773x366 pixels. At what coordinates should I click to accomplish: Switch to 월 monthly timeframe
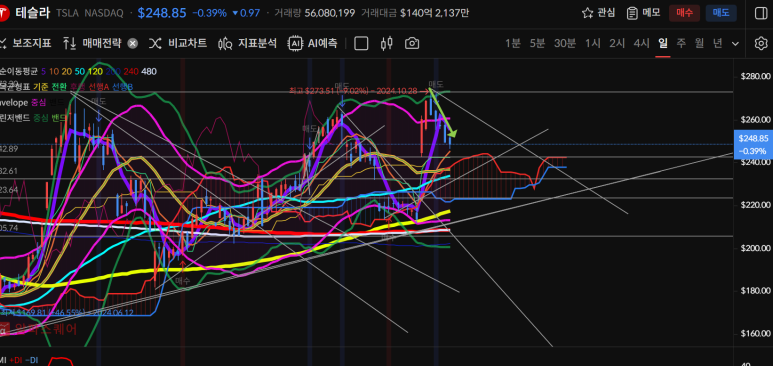click(x=699, y=43)
